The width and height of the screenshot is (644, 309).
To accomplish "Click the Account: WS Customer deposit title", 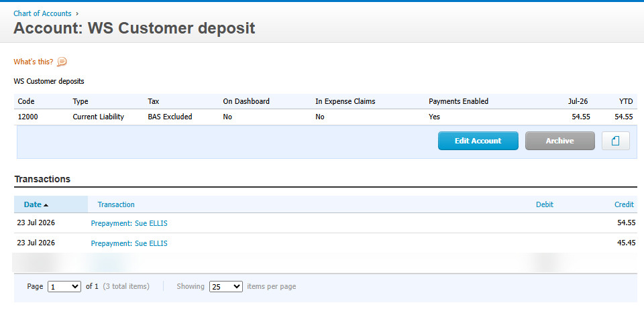I will [x=134, y=29].
